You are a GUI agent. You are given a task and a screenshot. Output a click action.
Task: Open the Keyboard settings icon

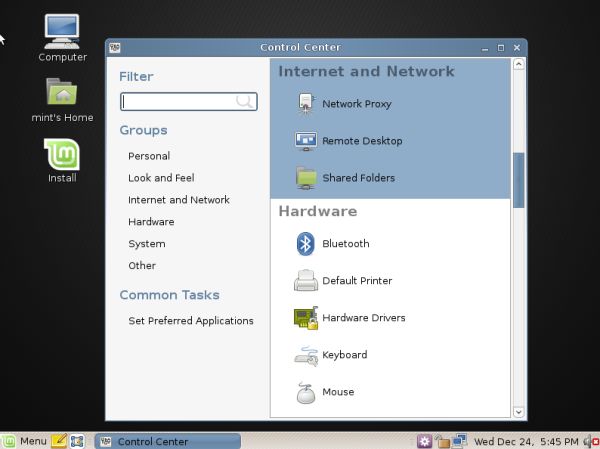[x=306, y=355]
